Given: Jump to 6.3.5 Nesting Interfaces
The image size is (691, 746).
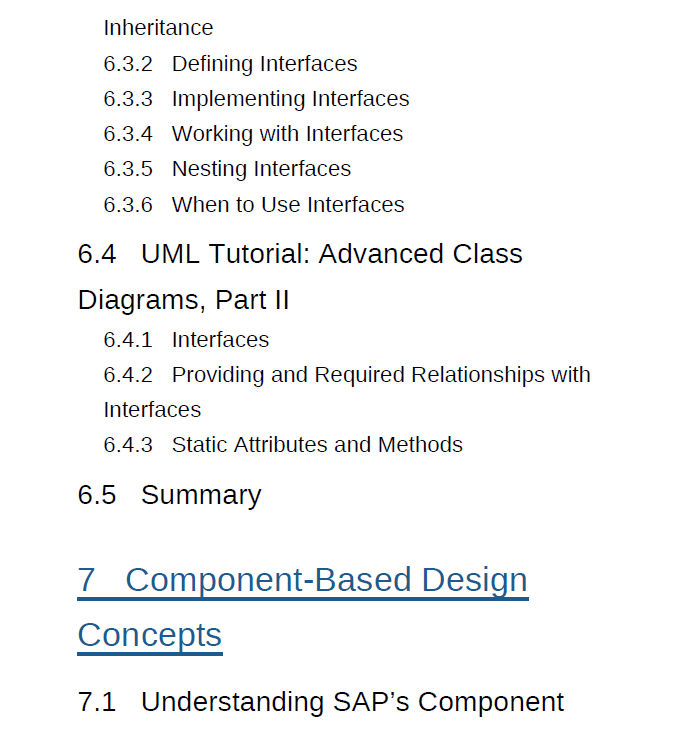Looking at the screenshot, I should tap(261, 169).
